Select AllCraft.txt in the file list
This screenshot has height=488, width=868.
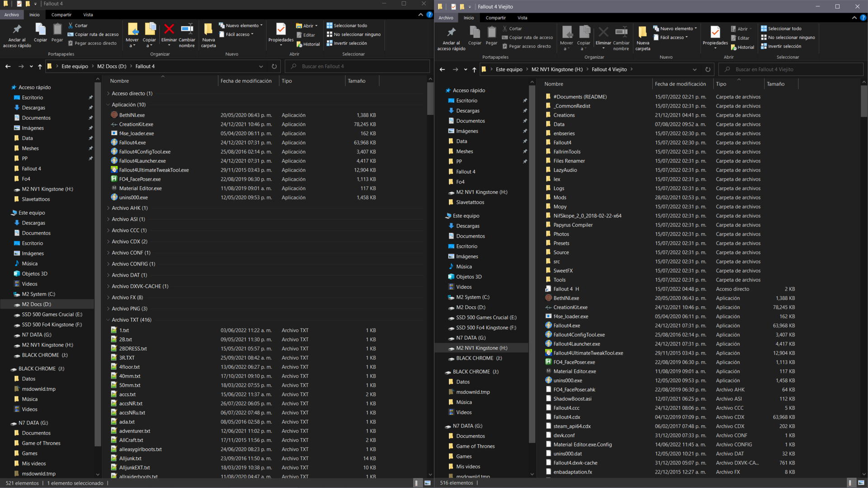[x=131, y=440]
